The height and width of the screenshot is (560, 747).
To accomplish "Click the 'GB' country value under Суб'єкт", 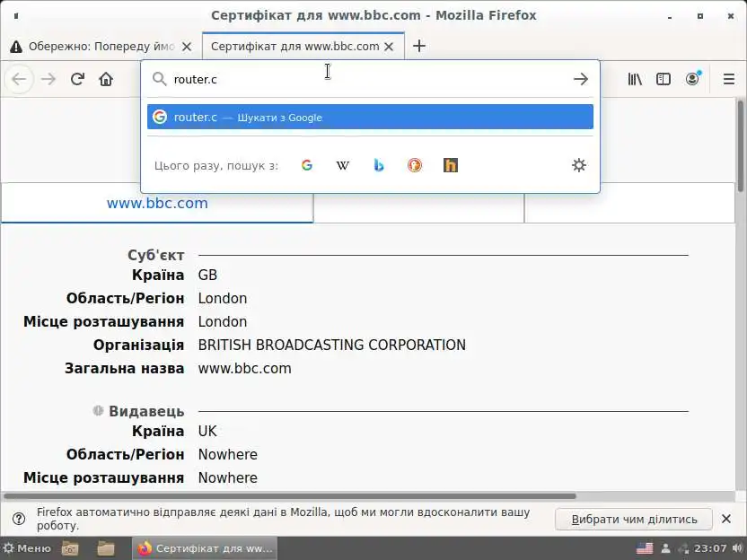I will click(x=207, y=275).
